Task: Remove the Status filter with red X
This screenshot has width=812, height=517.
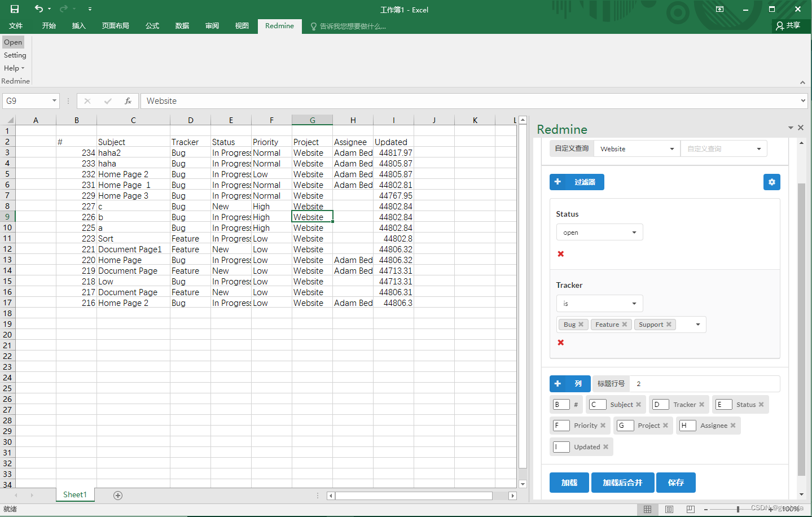Action: tap(561, 254)
